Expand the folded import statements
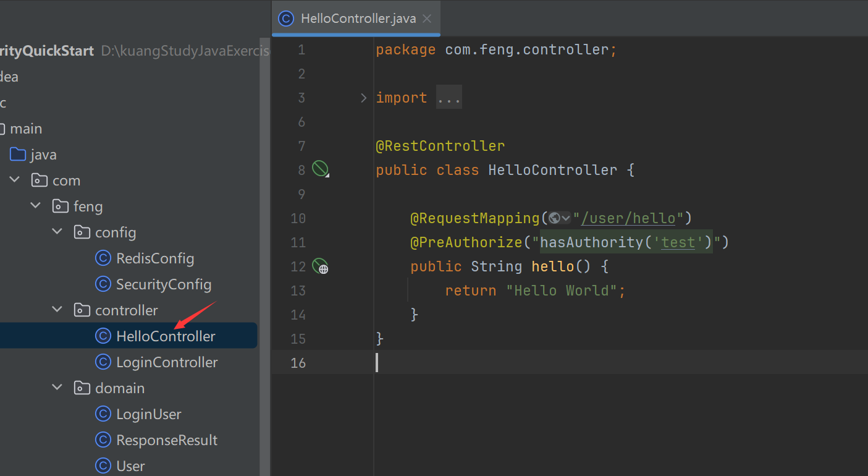The width and height of the screenshot is (868, 476). pos(363,98)
